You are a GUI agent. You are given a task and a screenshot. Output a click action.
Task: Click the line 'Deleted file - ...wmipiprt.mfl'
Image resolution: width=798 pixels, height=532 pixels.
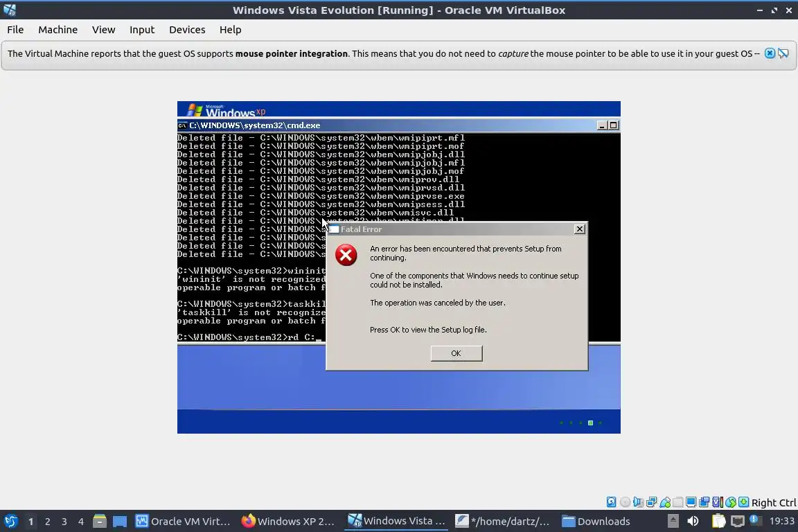[321, 138]
